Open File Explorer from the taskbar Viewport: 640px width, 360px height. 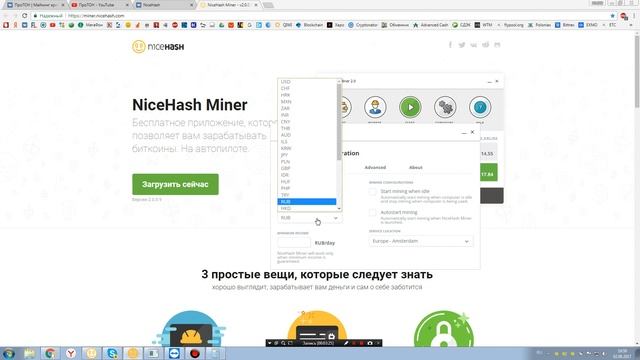point(29,353)
